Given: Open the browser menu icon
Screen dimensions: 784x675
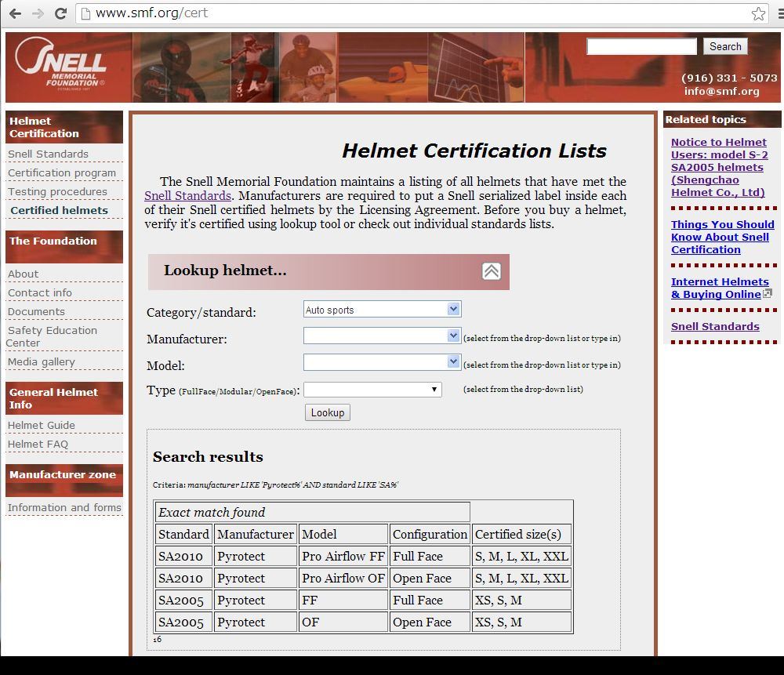Looking at the screenshot, I should coord(781,13).
